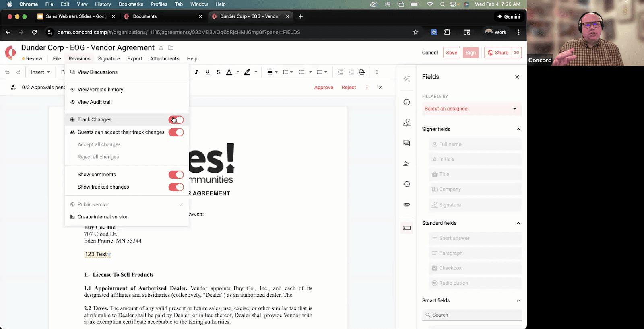Star the Dunder Corp agreement title
644x329 pixels.
tap(161, 48)
